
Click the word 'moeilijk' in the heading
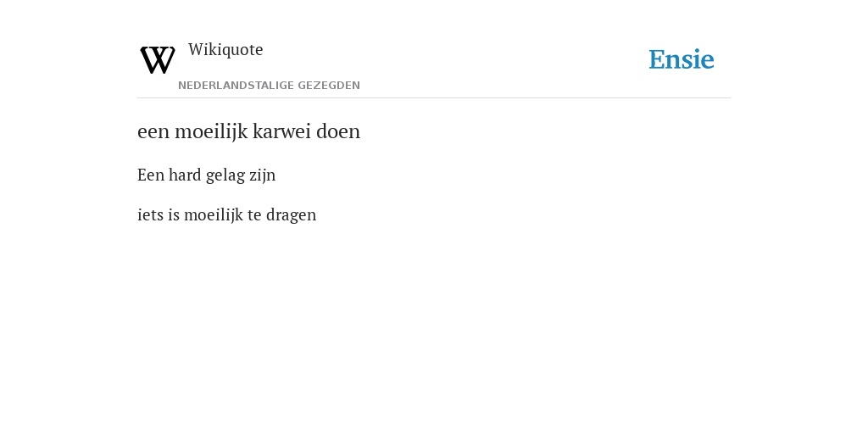[211, 132]
